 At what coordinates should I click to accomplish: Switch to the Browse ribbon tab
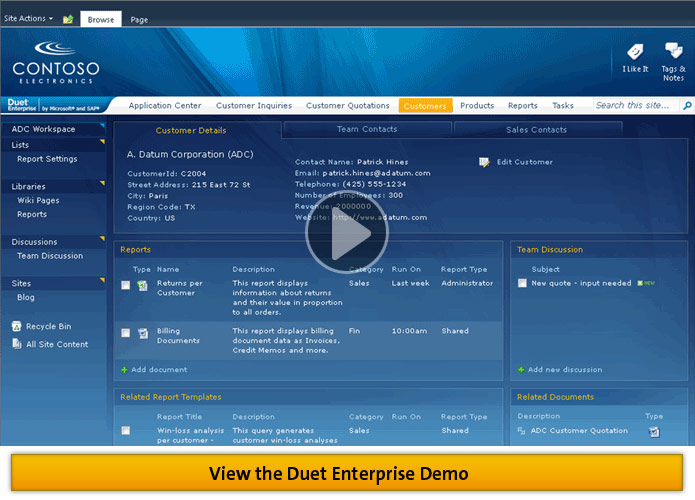tap(101, 20)
